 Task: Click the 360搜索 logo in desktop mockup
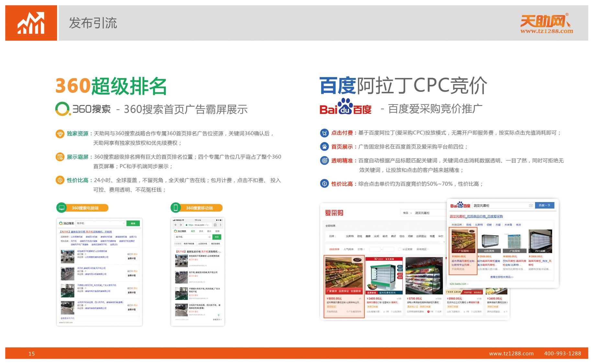coord(66,223)
